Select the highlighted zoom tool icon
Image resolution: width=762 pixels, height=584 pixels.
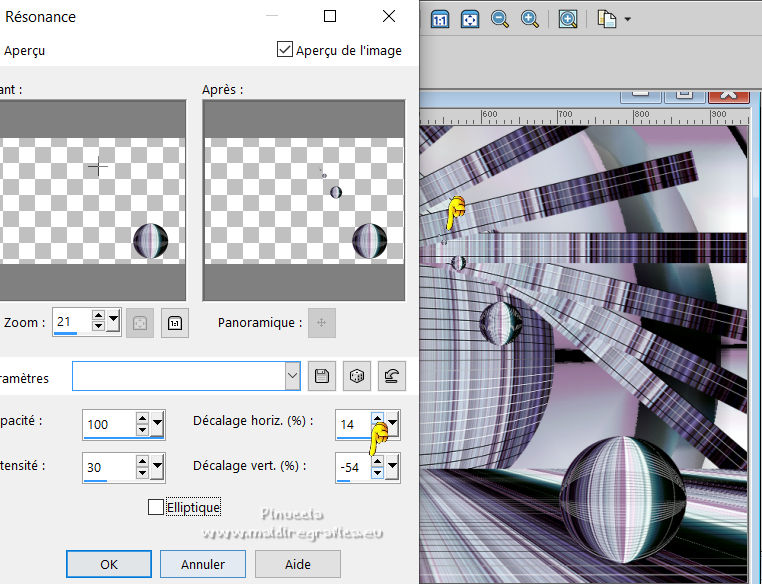point(568,19)
